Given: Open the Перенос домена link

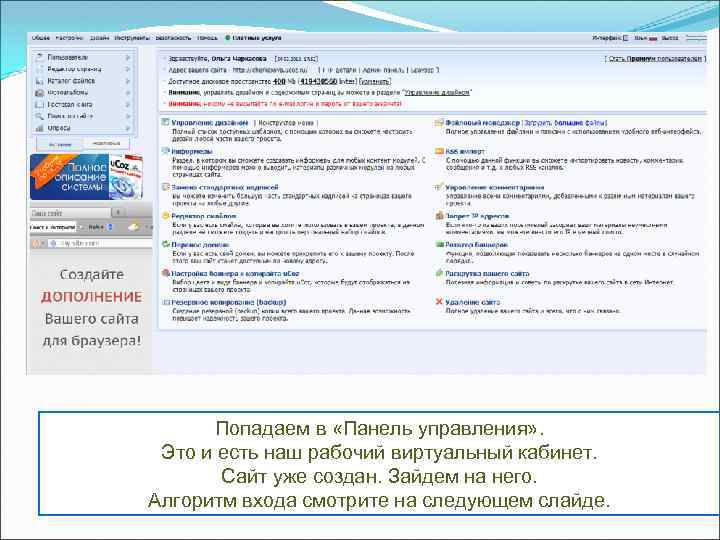Looking at the screenshot, I should 200,245.
